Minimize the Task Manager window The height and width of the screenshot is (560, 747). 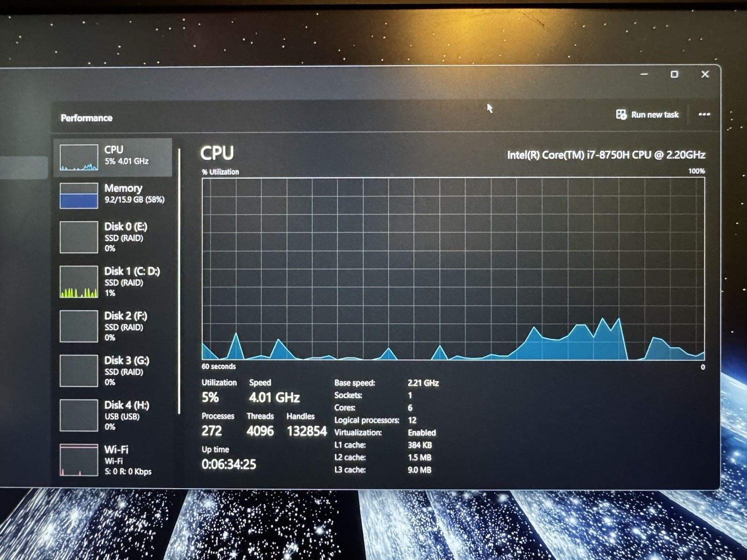pyautogui.click(x=644, y=74)
